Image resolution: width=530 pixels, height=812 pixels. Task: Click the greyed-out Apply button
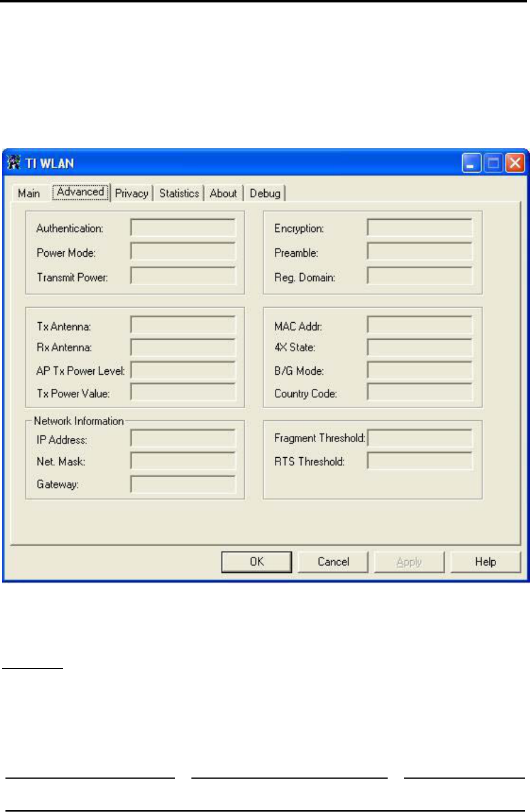click(x=409, y=562)
